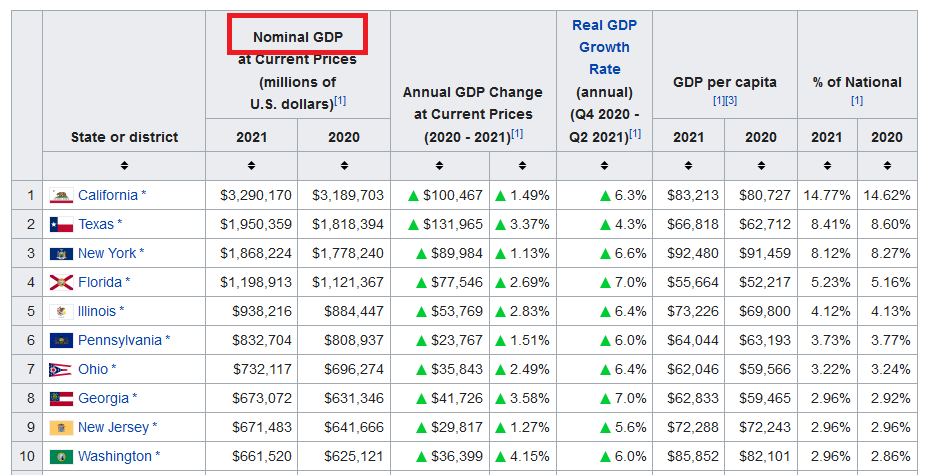Sort table by State or district column
The image size is (926, 475).
124,165
